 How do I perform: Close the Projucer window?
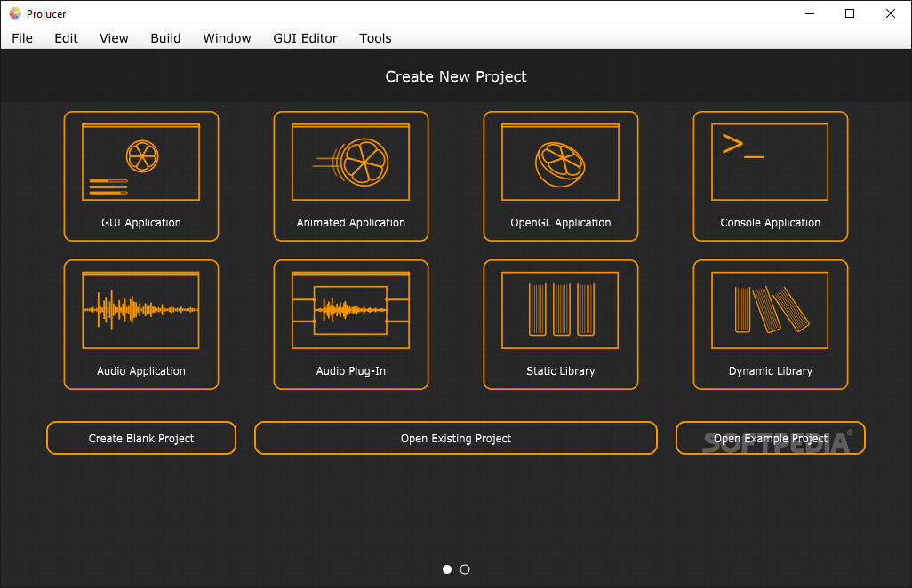click(x=891, y=13)
